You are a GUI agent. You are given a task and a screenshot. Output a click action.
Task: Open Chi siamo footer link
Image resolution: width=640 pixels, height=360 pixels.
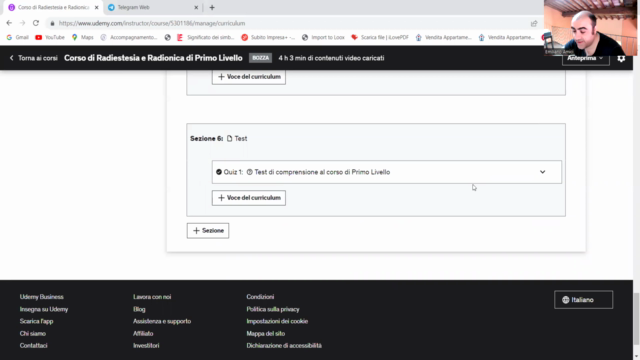(33, 333)
